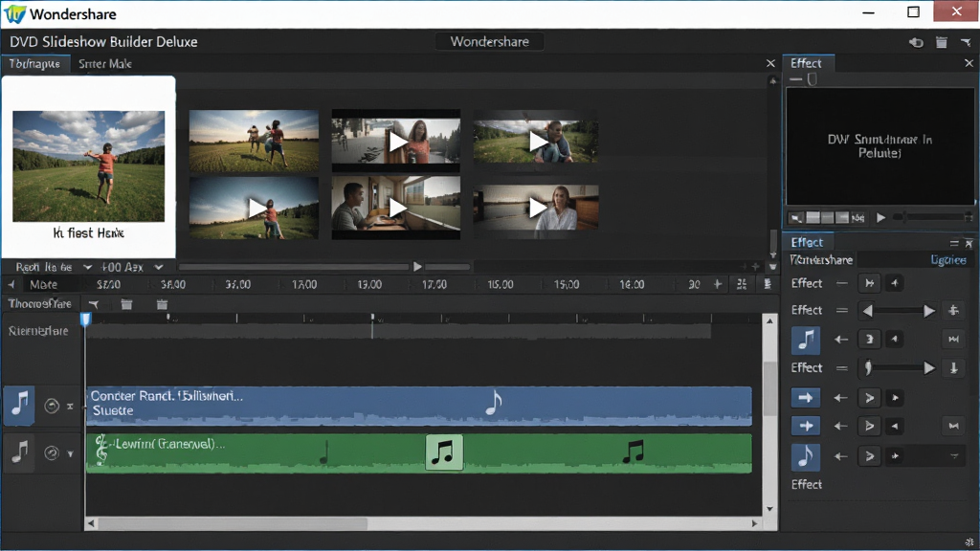980x551 pixels.
Task: Toggle the circular icon on green audio track
Action: [52, 452]
